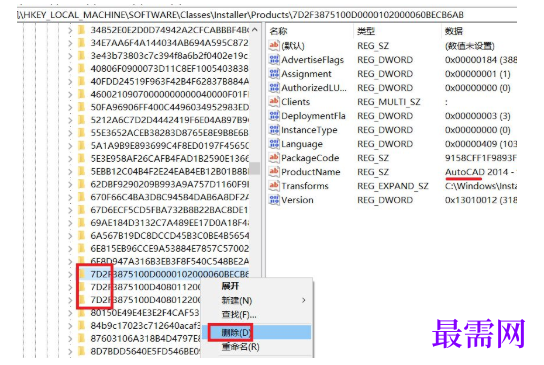Image resolution: width=544 pixels, height=365 pixels.
Task: Click folder icon of key 460021090700000000000040000F01F
Action: click(82, 94)
